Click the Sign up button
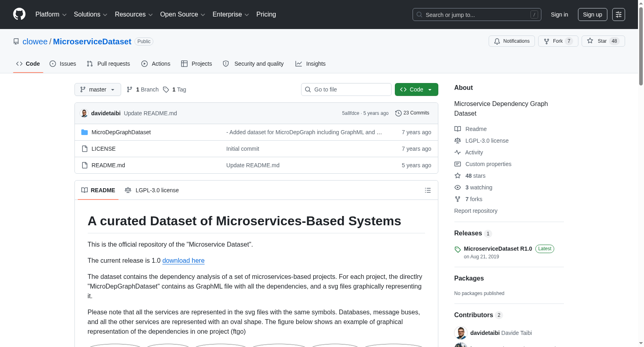The width and height of the screenshot is (644, 347). point(592,15)
